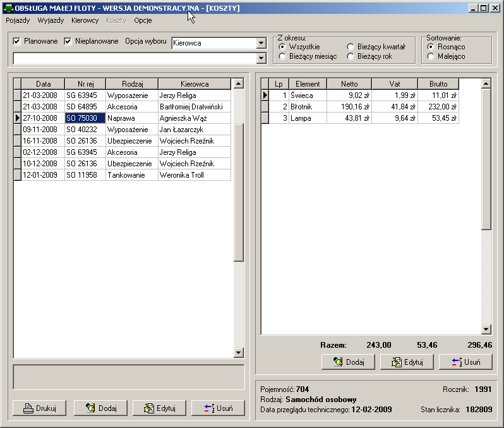Click the Element column header
Screen dimensions: 504x428
click(x=308, y=84)
